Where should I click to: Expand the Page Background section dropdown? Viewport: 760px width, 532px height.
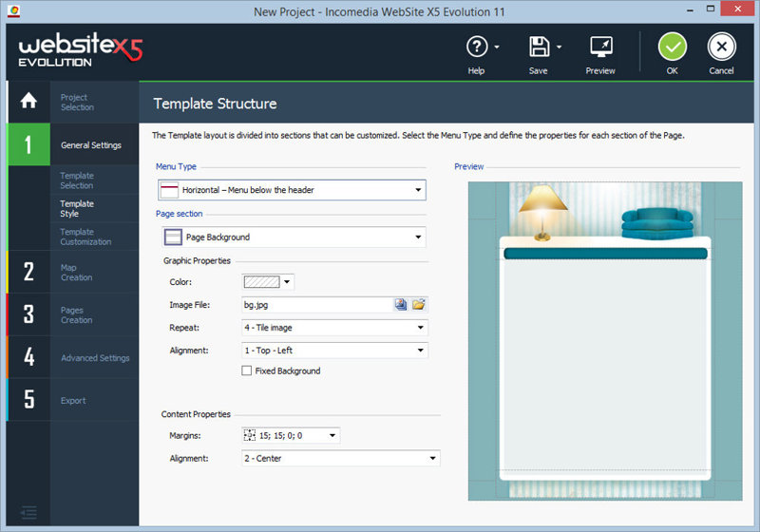click(291, 237)
